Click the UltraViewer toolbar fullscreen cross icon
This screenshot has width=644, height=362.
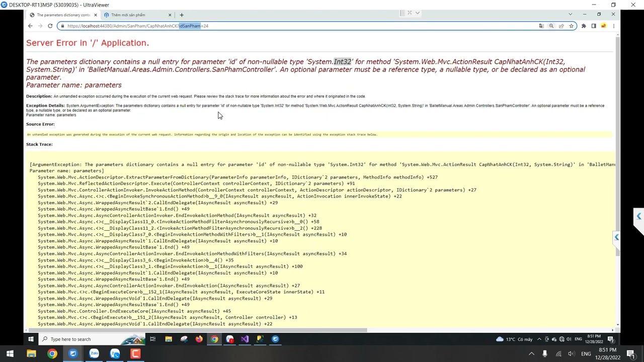click(x=410, y=13)
